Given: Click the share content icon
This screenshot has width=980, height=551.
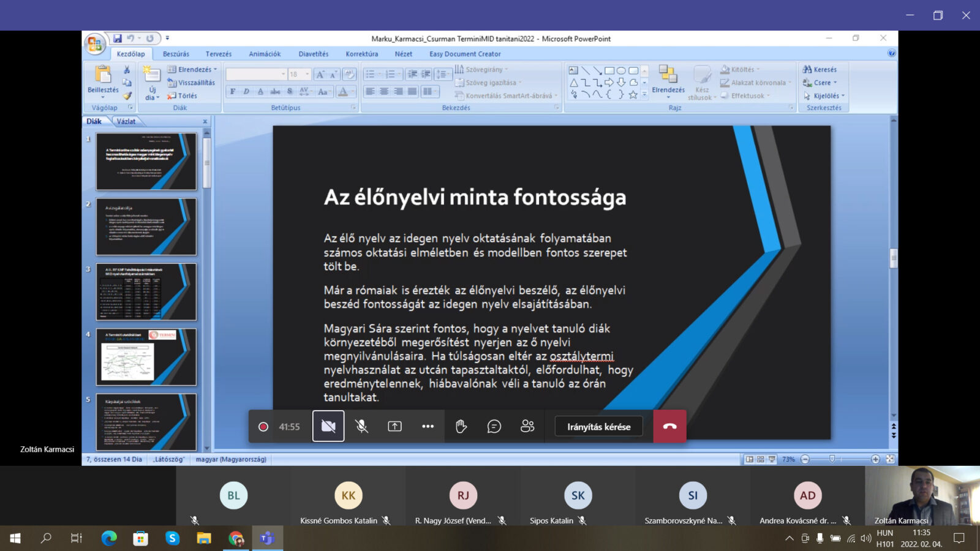Looking at the screenshot, I should point(395,427).
